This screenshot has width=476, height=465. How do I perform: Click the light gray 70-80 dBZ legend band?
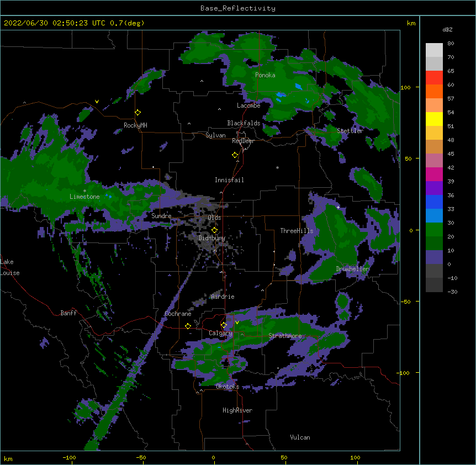(x=434, y=50)
